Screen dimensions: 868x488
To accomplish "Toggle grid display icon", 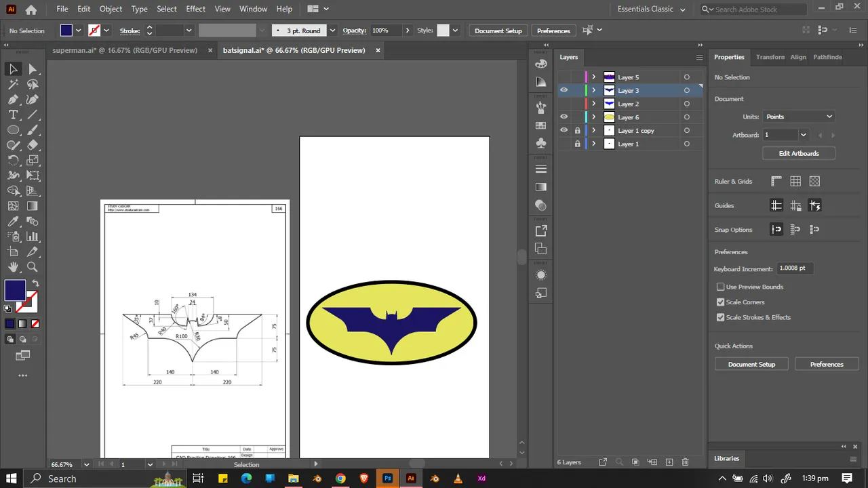I will 795,181.
